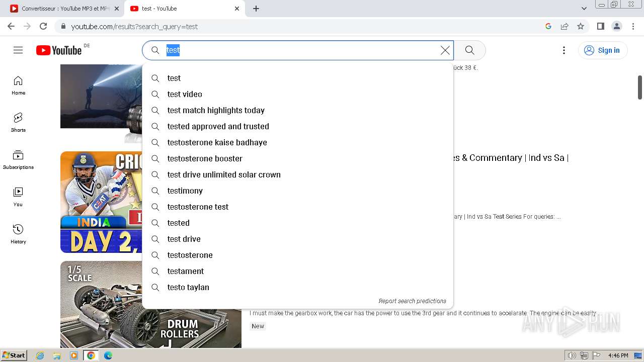The width and height of the screenshot is (644, 362).
Task: Open History from sidebar
Action: coord(18,235)
